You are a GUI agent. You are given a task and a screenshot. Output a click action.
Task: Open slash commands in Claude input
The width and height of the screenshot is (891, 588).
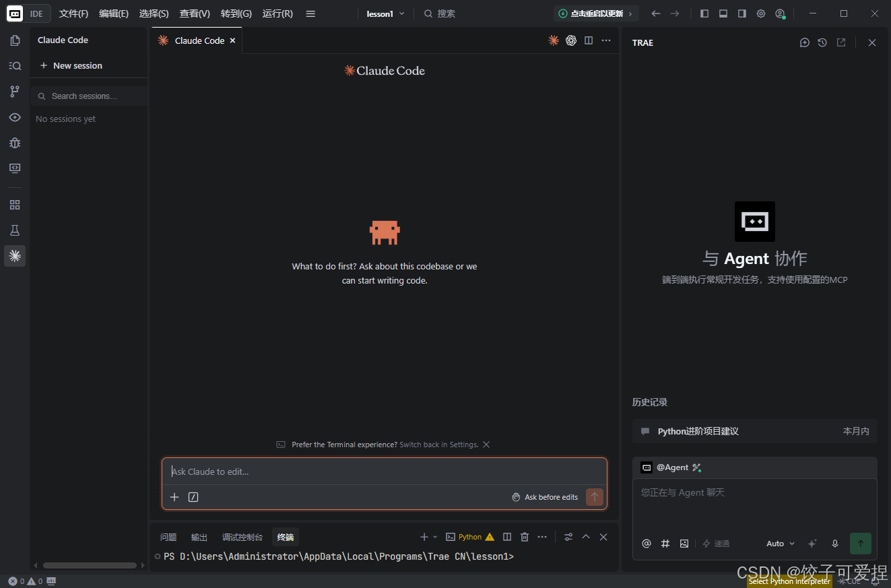point(193,497)
